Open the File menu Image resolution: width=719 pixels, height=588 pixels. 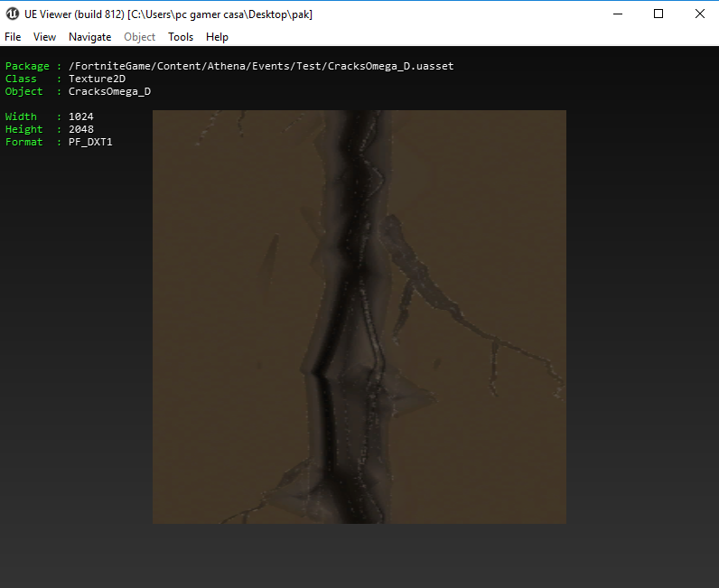click(x=13, y=37)
